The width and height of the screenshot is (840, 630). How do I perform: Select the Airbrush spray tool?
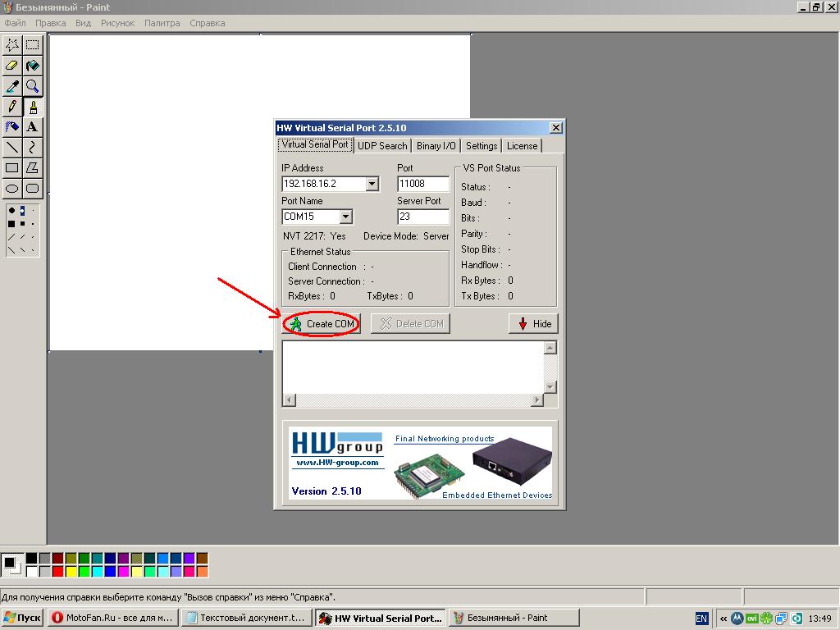coord(11,127)
